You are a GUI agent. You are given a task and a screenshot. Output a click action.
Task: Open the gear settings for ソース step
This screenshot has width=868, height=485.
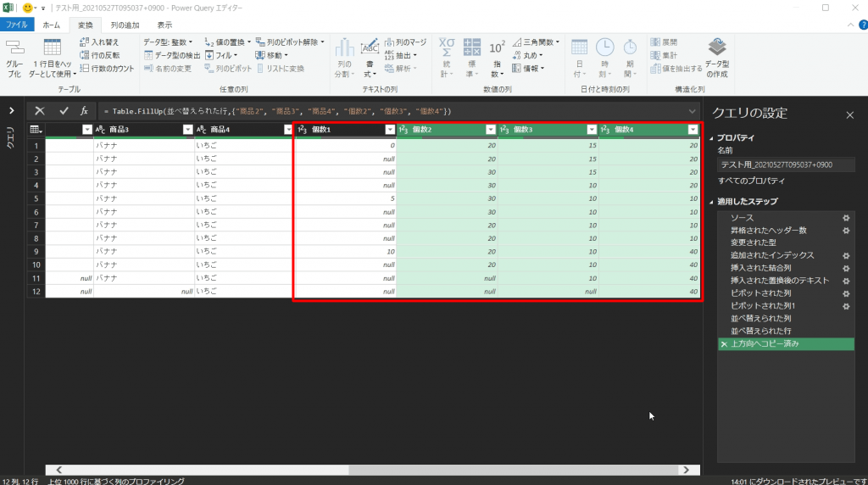pos(845,218)
